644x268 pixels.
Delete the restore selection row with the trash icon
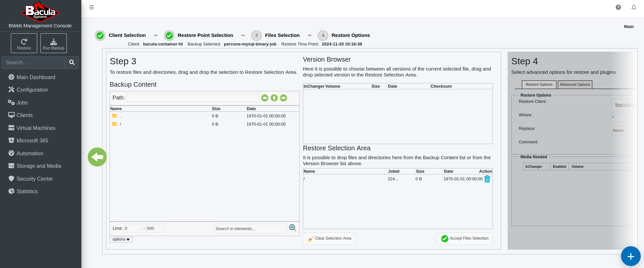click(x=487, y=179)
